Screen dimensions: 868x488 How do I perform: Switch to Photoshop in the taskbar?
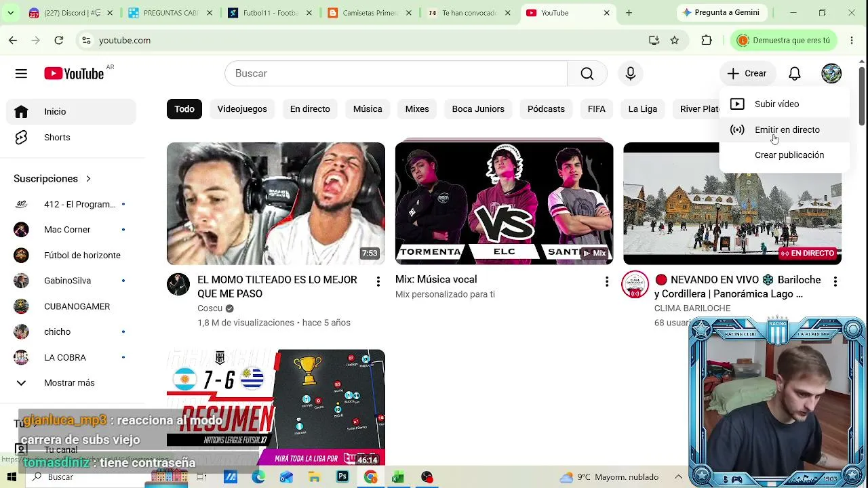(x=342, y=477)
